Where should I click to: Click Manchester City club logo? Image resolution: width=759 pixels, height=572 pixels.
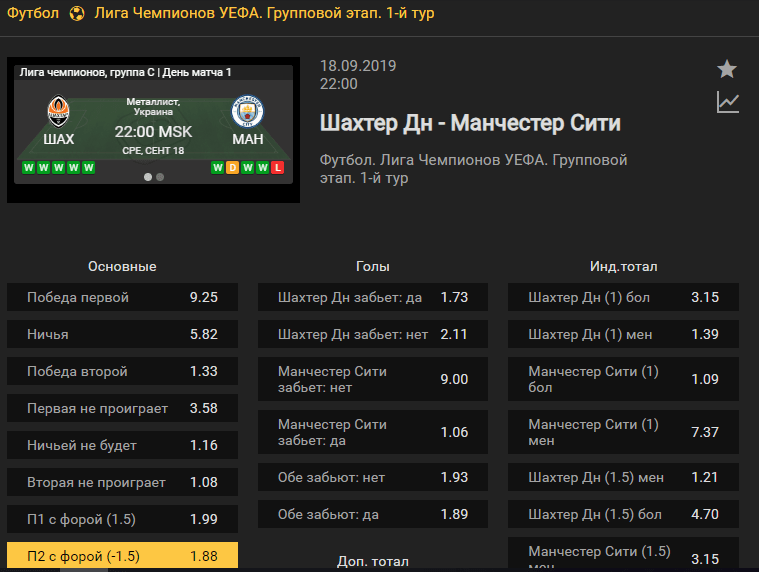(247, 111)
